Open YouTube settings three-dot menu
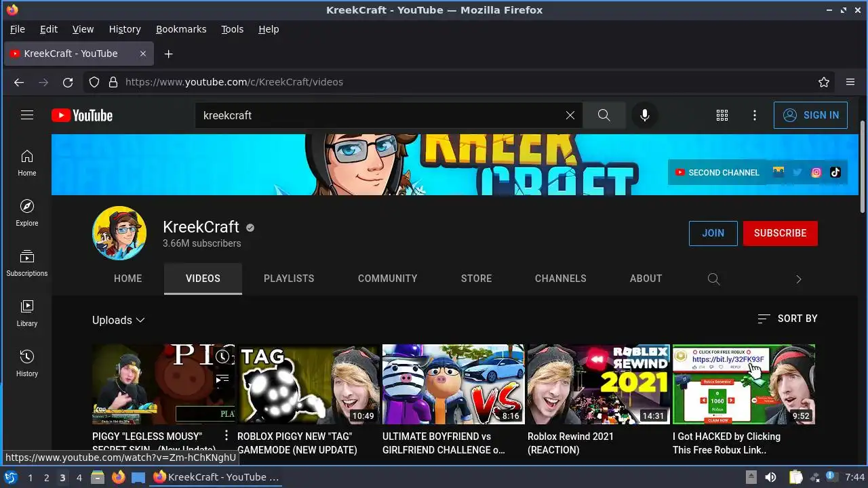The height and width of the screenshot is (488, 868). pyautogui.click(x=755, y=115)
